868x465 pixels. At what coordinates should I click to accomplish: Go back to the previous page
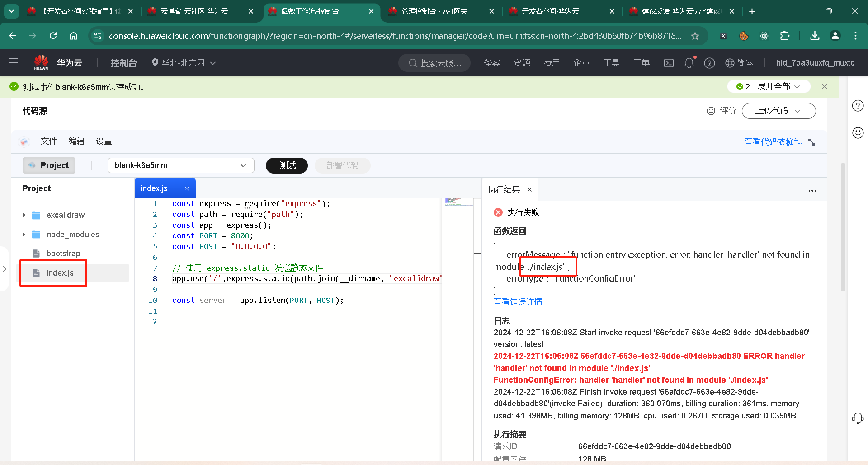point(12,36)
